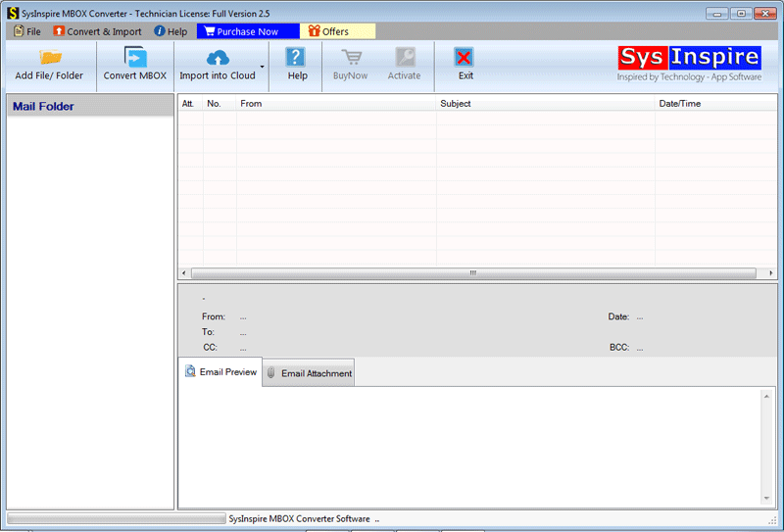This screenshot has width=784, height=532.
Task: Click the red X Exit toolbar icon
Action: (x=464, y=57)
